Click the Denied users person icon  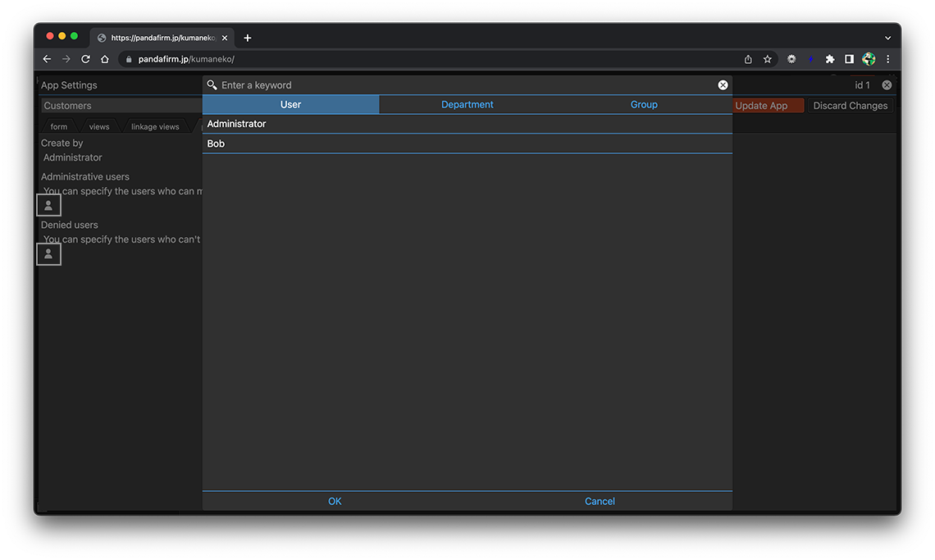coord(49,254)
